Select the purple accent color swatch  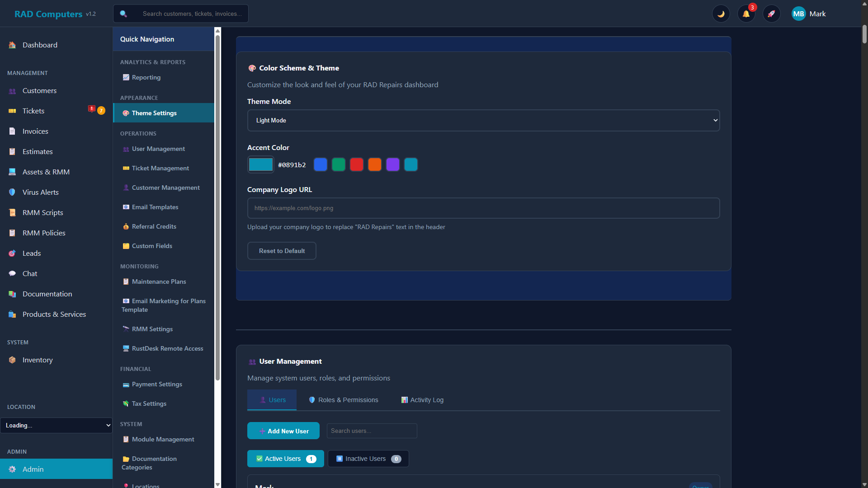[393, 164]
